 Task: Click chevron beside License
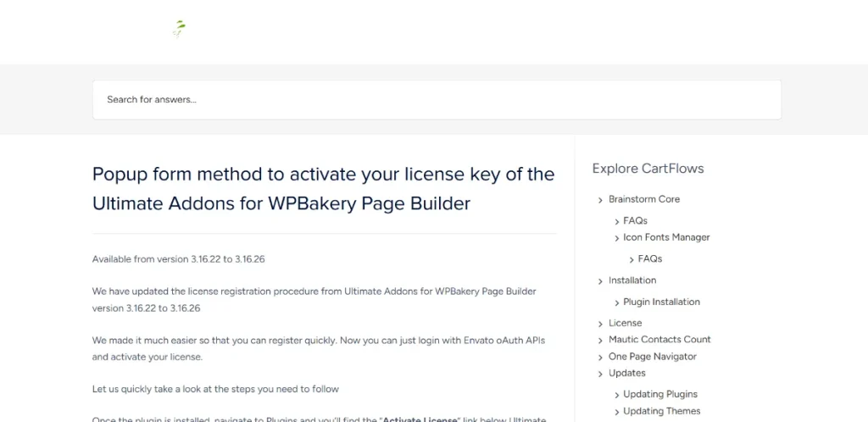[600, 324]
